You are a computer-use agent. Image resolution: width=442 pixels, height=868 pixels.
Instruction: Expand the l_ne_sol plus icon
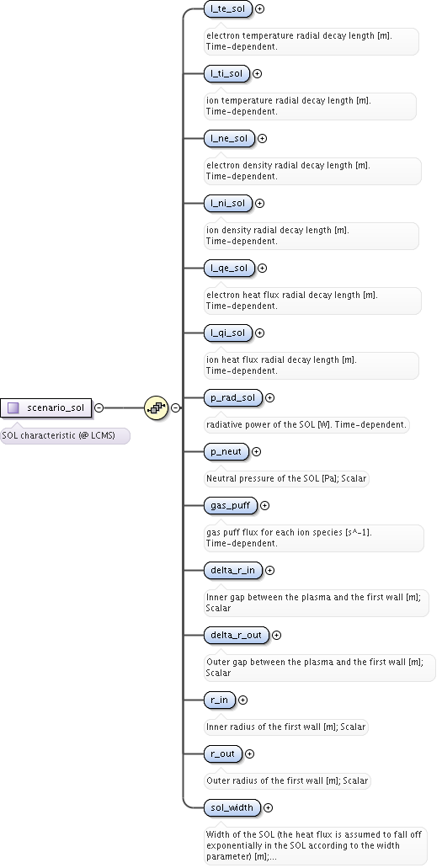coord(263,138)
